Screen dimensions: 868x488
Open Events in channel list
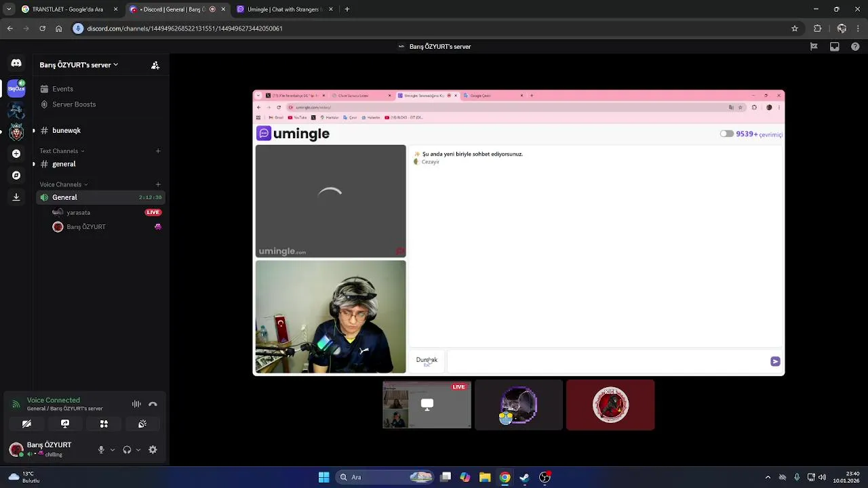(100, 89)
